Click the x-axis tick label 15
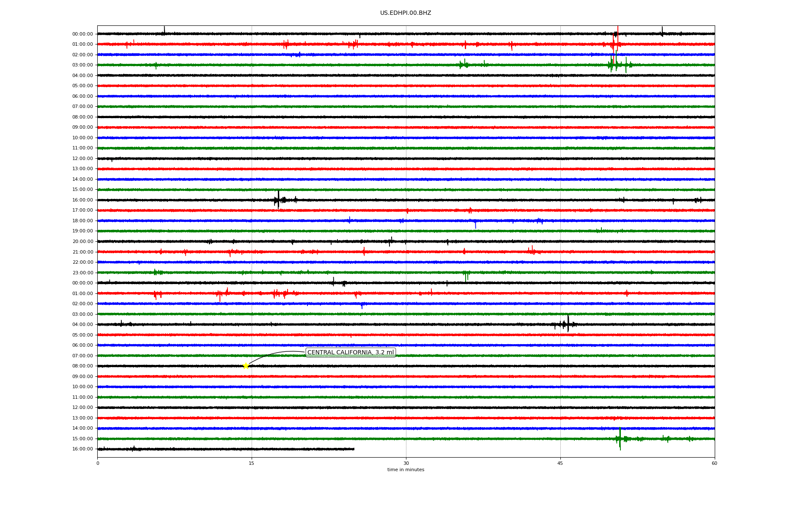This screenshot has height=508, width=812. (x=252, y=463)
